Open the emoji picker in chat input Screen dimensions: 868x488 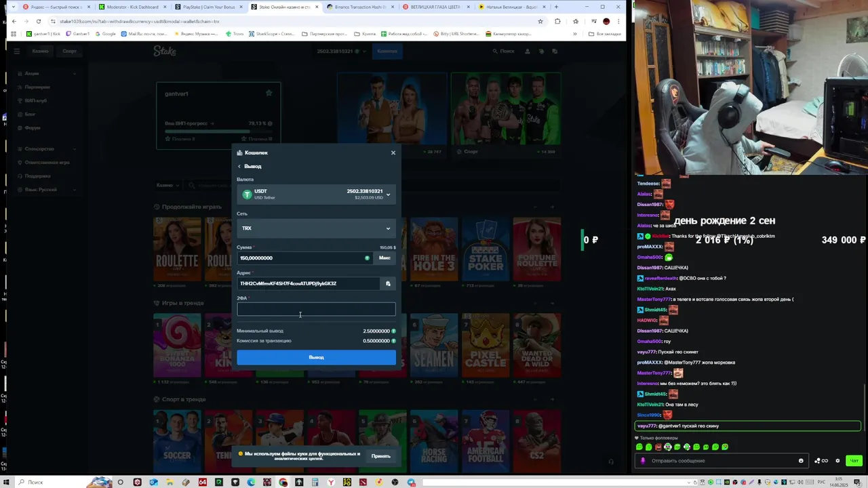(801, 461)
